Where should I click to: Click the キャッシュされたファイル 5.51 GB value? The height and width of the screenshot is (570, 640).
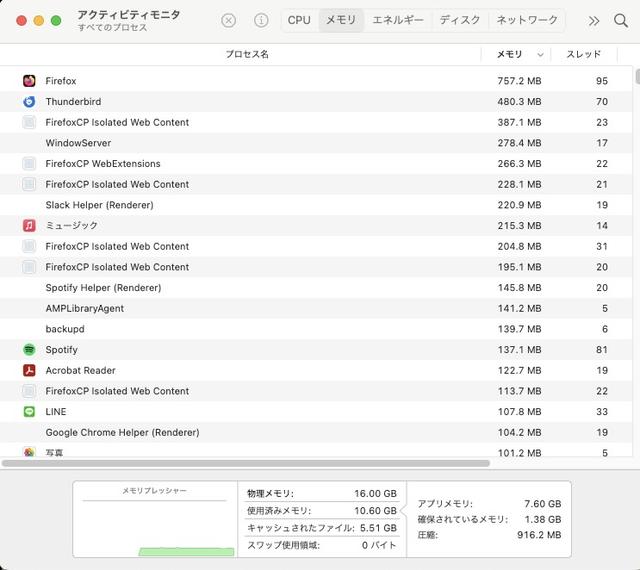coord(378,528)
